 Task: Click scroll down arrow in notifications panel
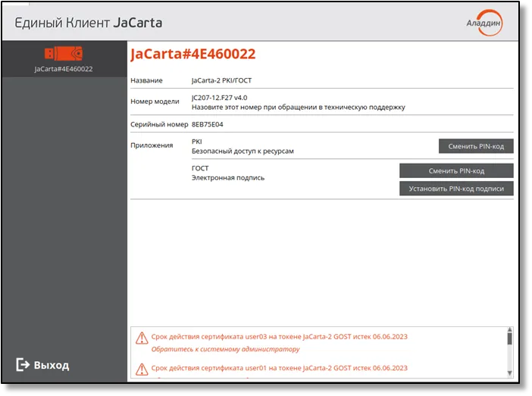point(509,373)
